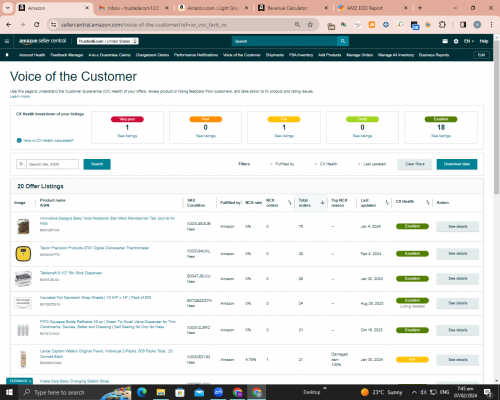Open the store marketplace selector dropdown

108,41
